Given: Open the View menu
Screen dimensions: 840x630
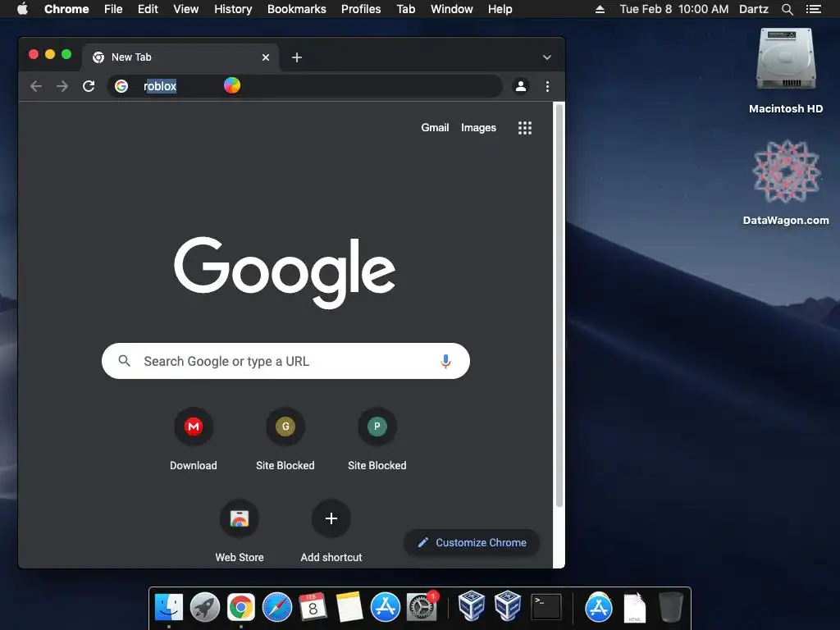Looking at the screenshot, I should [x=186, y=9].
